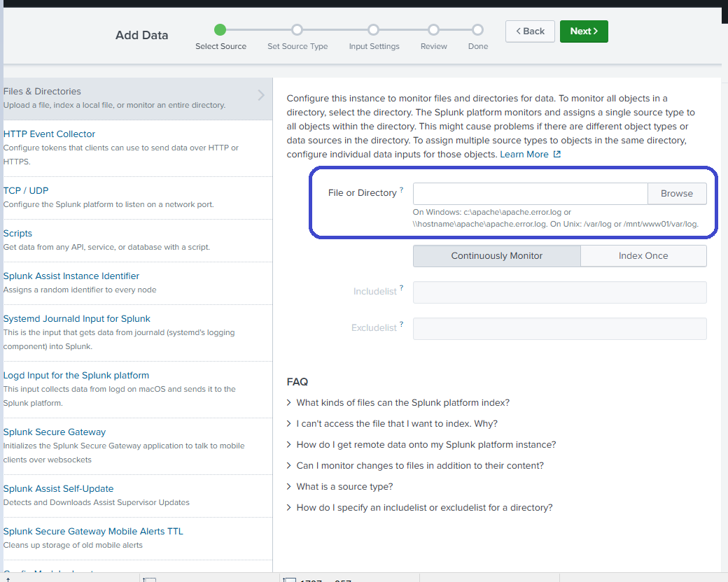The height and width of the screenshot is (582, 728).
Task: Click the Done step circle
Action: pos(478,30)
